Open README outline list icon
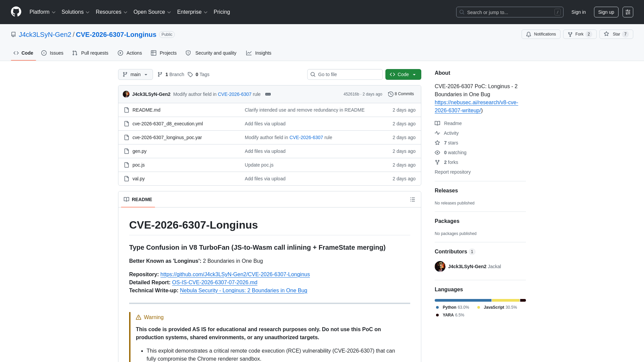The height and width of the screenshot is (362, 644). 413,199
